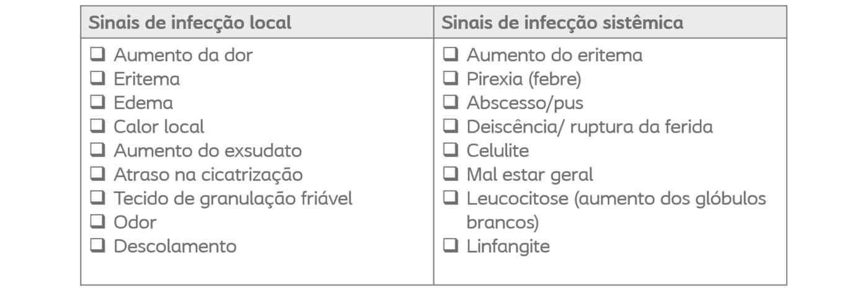Click the Sinais de infecção sistêmica header
This screenshot has height=290, width=868.
tap(563, 22)
